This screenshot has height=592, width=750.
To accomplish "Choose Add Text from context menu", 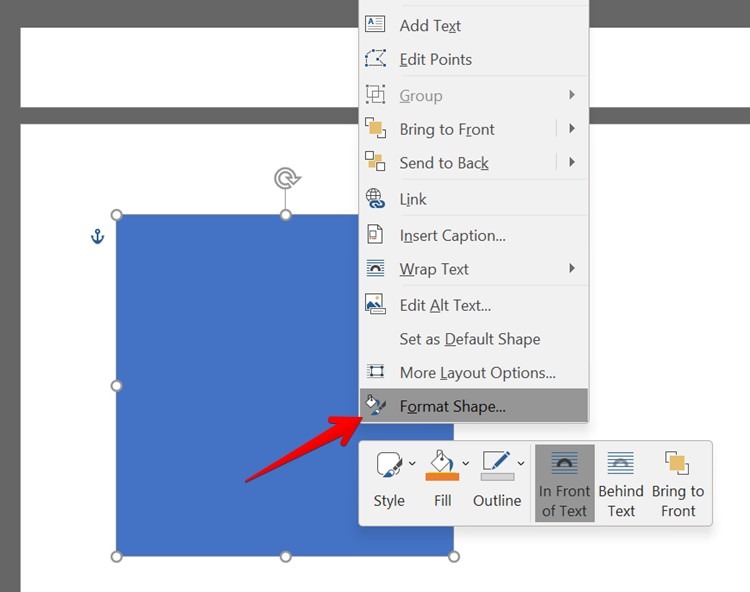I will 474,25.
